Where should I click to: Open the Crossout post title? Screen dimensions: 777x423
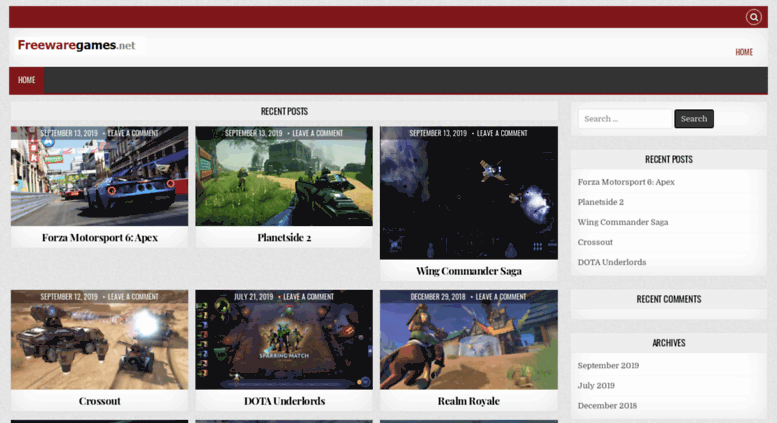tap(100, 401)
